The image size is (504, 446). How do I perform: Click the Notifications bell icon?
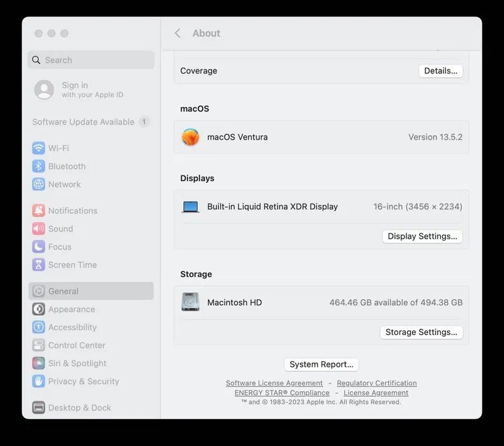(x=38, y=211)
